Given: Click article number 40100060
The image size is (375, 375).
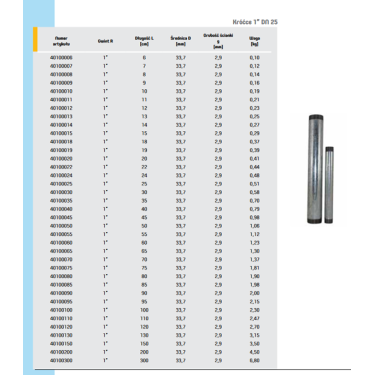Looking at the screenshot, I should (x=61, y=243).
